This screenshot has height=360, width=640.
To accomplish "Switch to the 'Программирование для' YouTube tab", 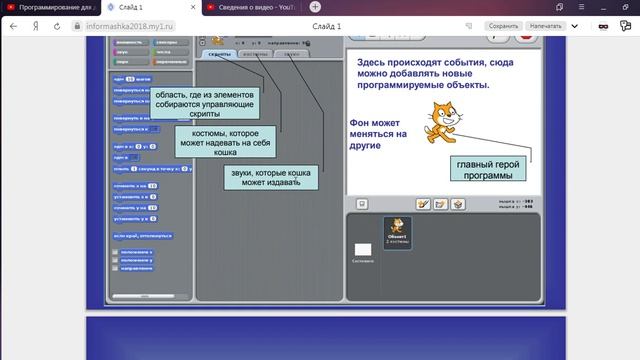I will (51, 7).
